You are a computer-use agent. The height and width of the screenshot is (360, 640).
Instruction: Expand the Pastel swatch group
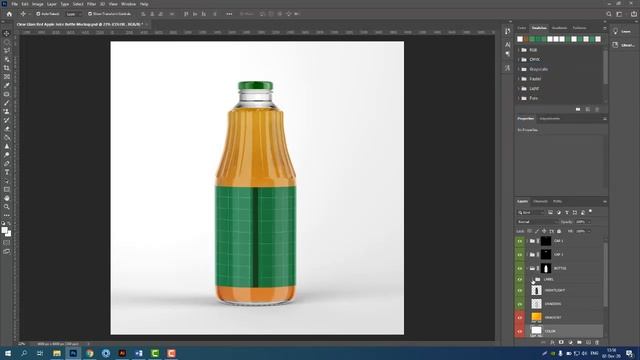(519, 79)
